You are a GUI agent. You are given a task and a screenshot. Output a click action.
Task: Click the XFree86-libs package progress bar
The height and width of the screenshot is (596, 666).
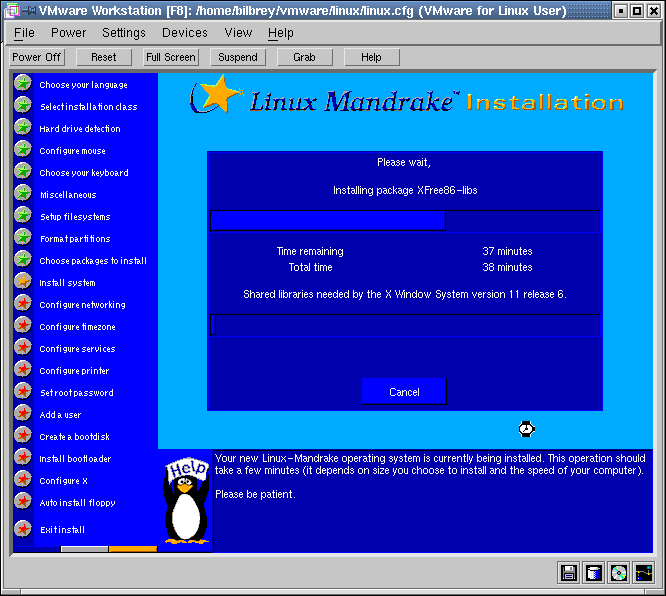(404, 221)
